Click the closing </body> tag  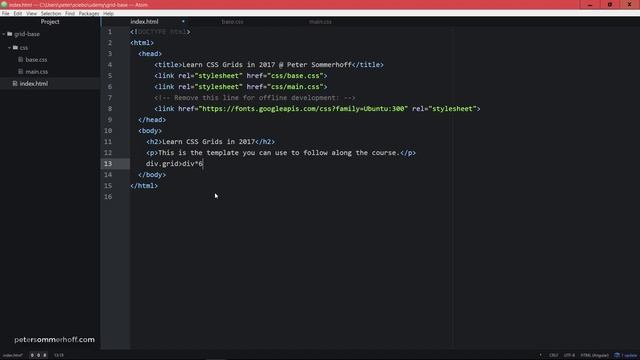tap(152, 175)
